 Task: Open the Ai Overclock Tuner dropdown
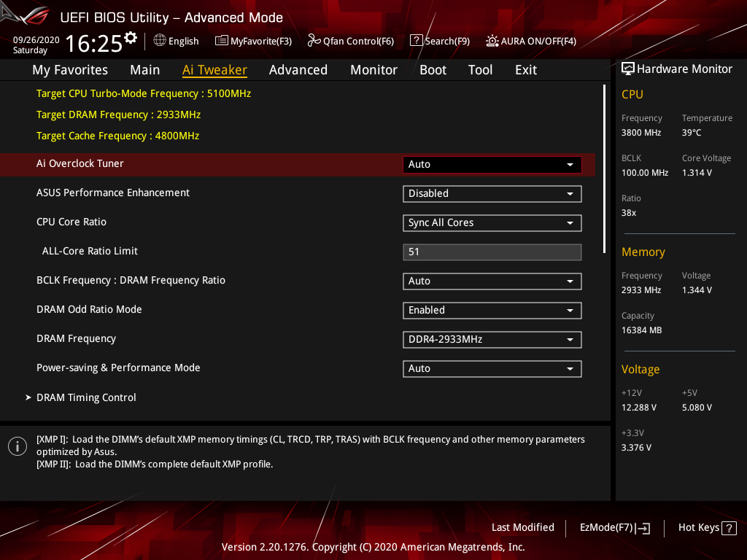tap(492, 164)
